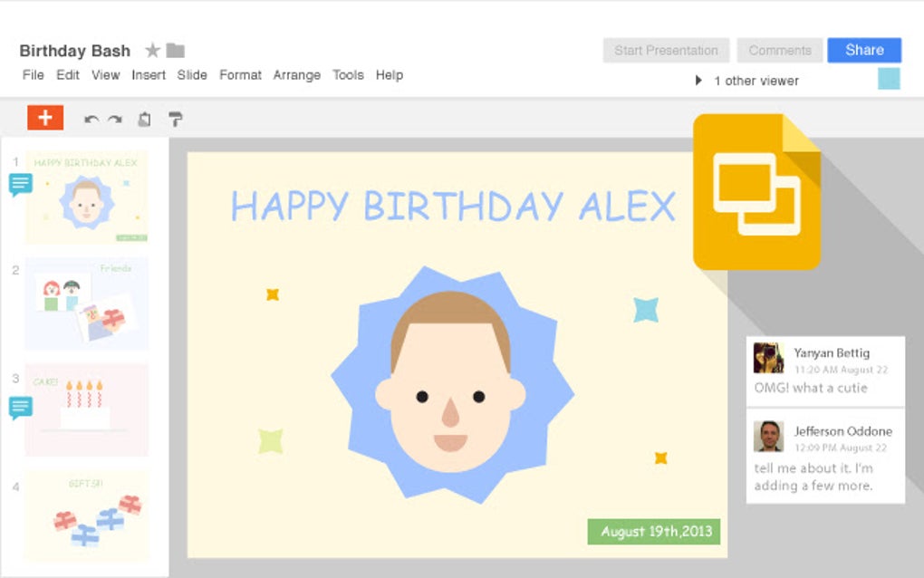
Task: Open the folder icon beside the title
Action: coord(177,50)
